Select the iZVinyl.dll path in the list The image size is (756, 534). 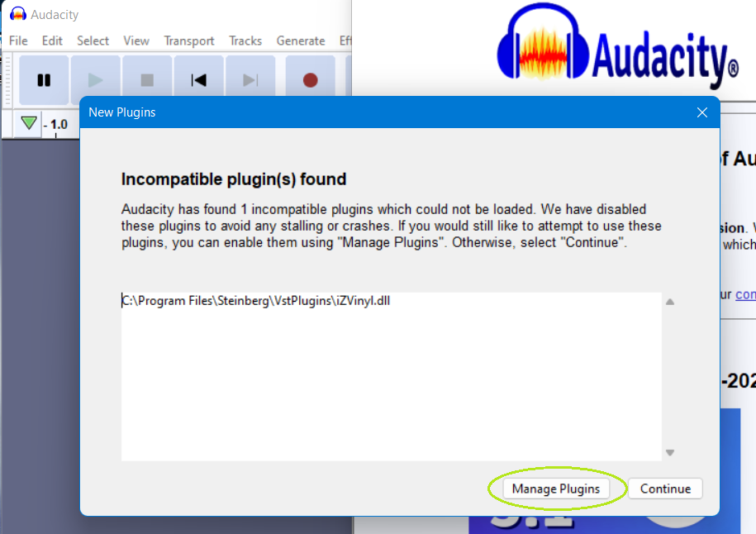pos(254,301)
